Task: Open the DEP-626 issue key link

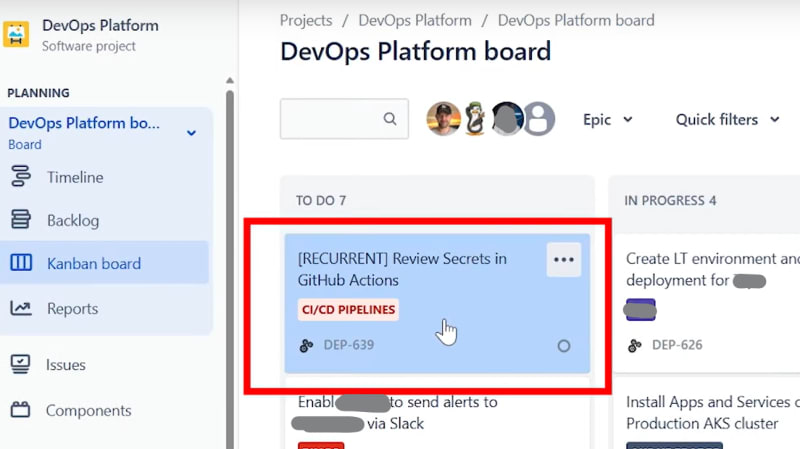Action: [677, 345]
